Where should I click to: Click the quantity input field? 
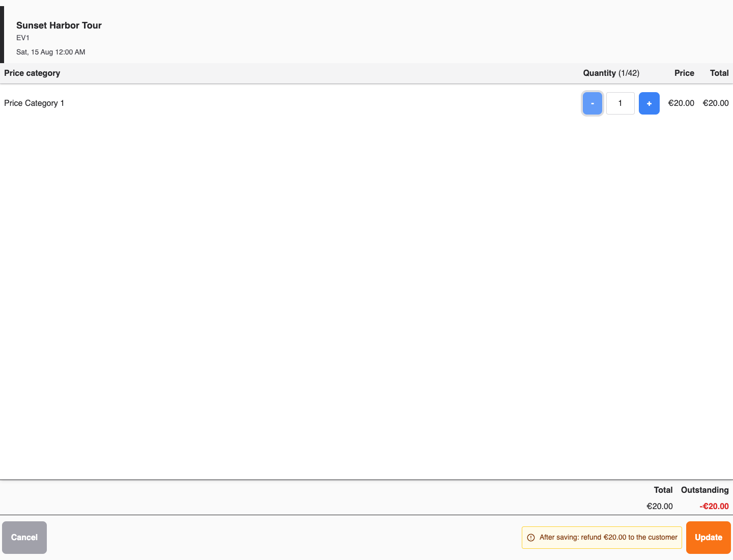(621, 103)
